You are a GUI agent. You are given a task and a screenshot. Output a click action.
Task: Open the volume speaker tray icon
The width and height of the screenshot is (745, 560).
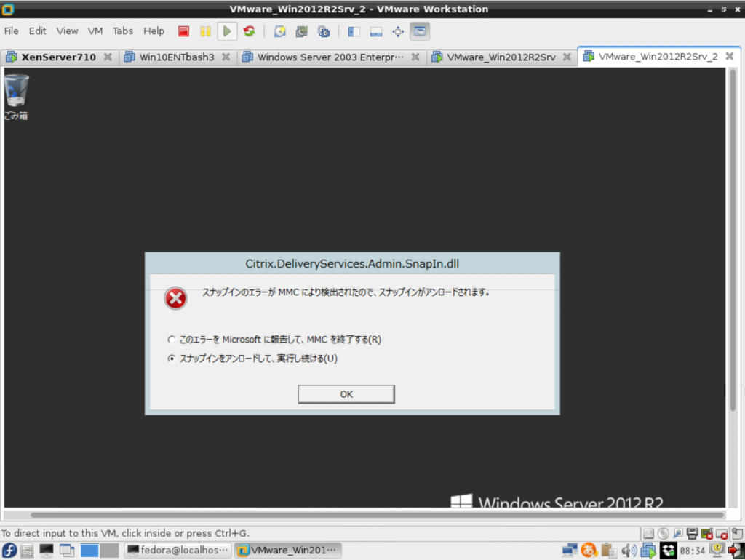pos(629,550)
